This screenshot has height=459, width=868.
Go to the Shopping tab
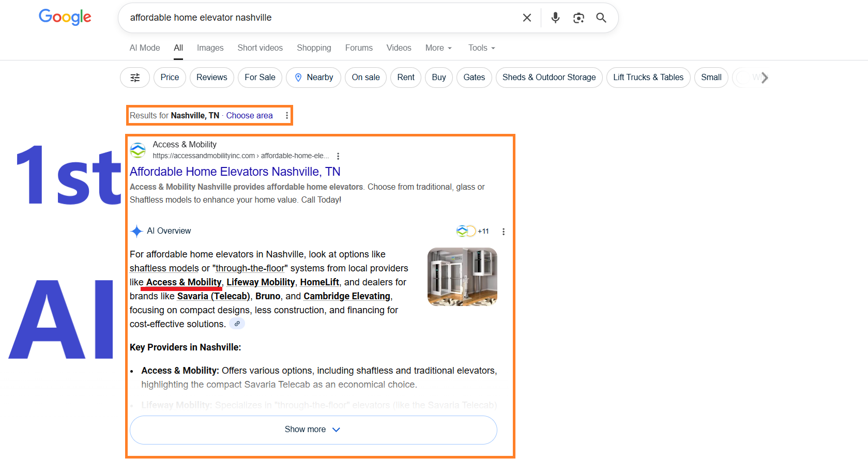314,48
